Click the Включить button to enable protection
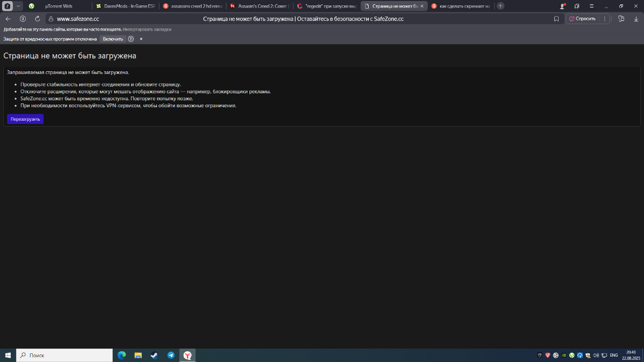The image size is (644, 362). [113, 39]
